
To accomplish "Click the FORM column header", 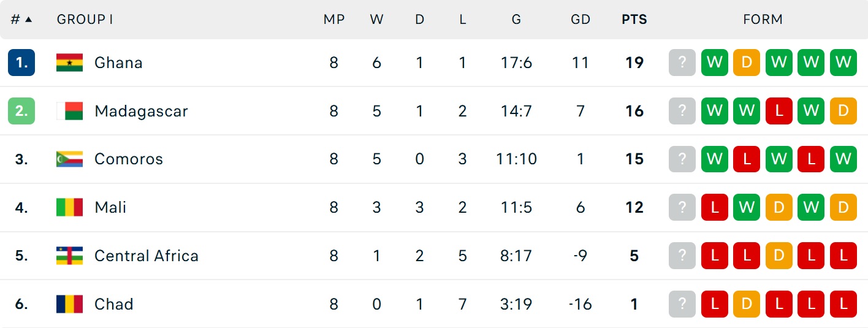I will coord(763,19).
